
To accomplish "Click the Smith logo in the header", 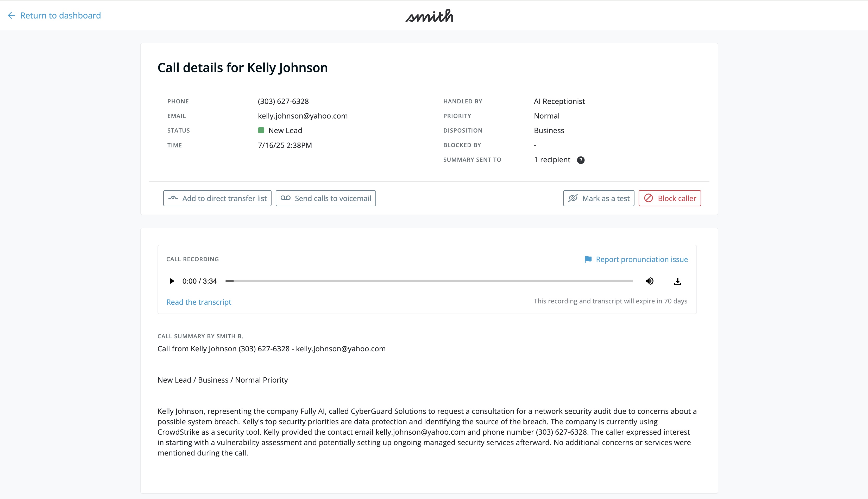I will click(429, 16).
